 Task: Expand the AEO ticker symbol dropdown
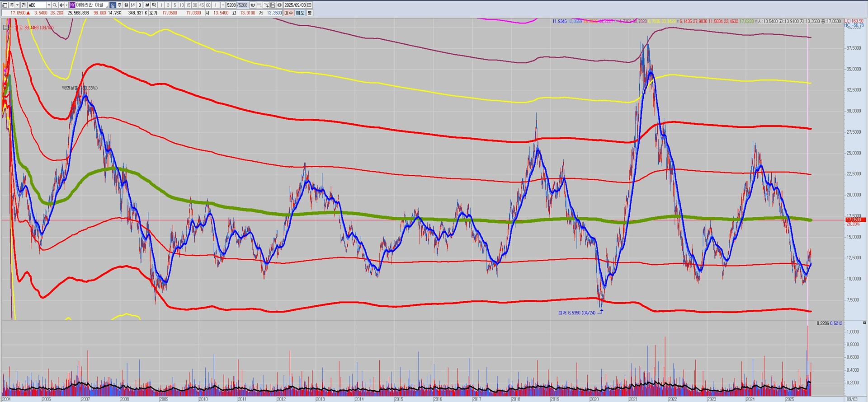point(49,5)
